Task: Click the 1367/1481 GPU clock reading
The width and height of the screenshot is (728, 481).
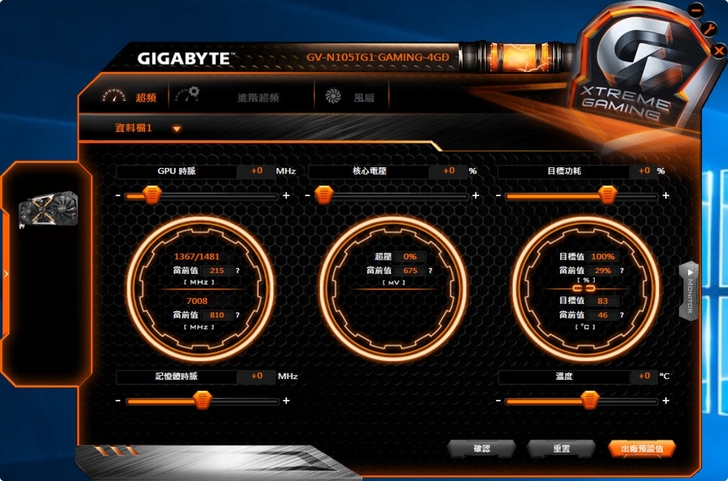Action: pyautogui.click(x=196, y=257)
